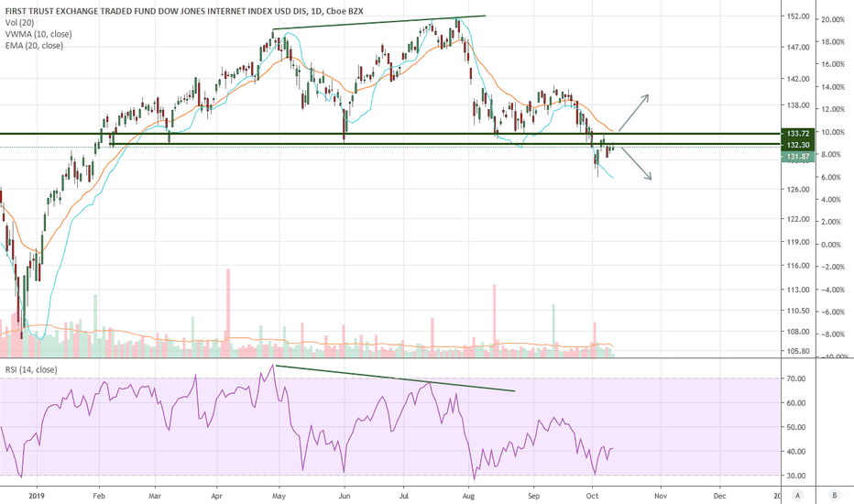Click the Mar time axis label
The image size is (854, 504).
[x=155, y=496]
